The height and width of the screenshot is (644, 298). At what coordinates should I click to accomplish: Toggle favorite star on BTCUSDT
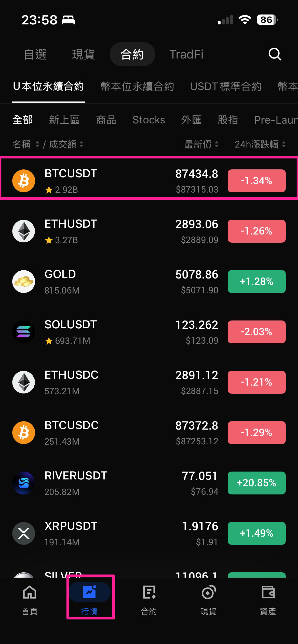[x=49, y=190]
